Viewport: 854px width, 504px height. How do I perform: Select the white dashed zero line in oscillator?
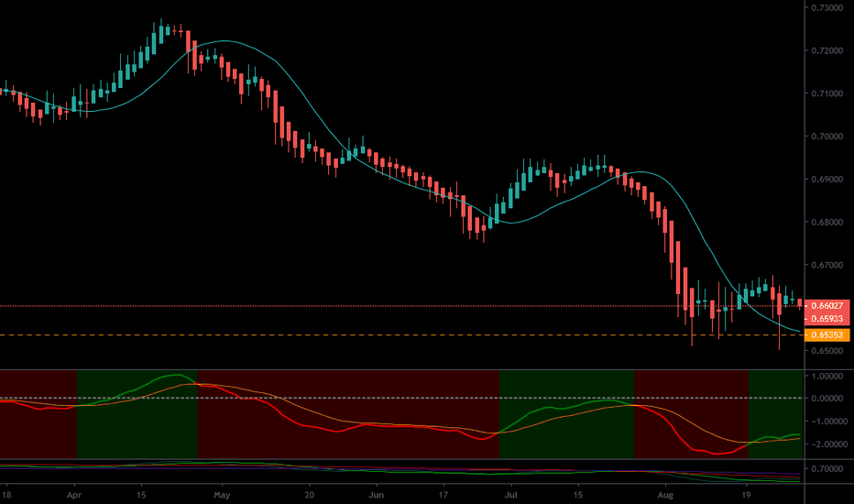(402, 399)
